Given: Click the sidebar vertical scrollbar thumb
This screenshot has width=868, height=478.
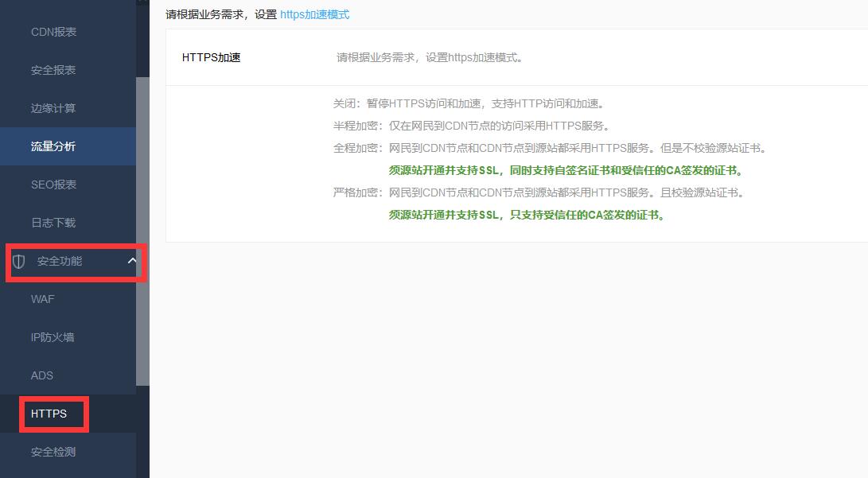Looking at the screenshot, I should pyautogui.click(x=142, y=231).
